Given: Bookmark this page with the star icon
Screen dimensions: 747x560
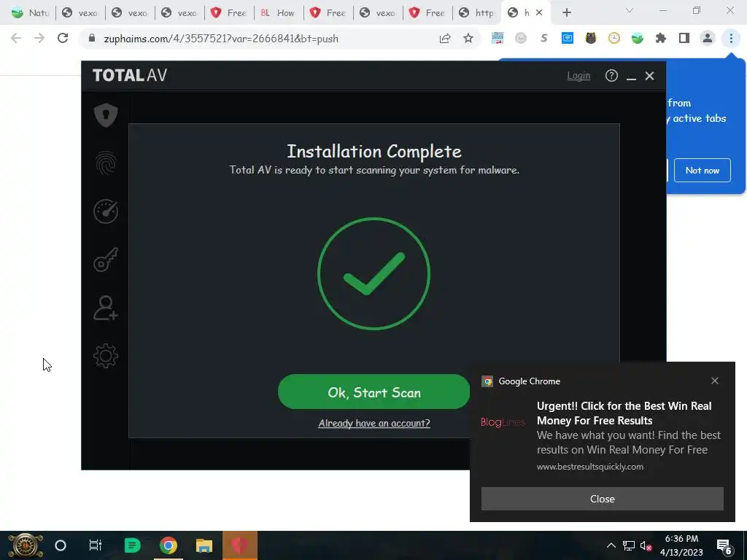Looking at the screenshot, I should pos(468,39).
